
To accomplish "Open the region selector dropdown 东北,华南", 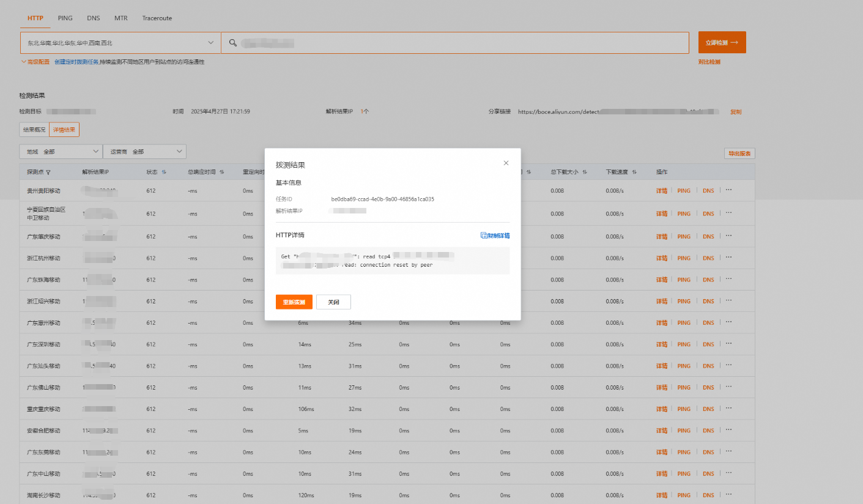I will coord(120,43).
